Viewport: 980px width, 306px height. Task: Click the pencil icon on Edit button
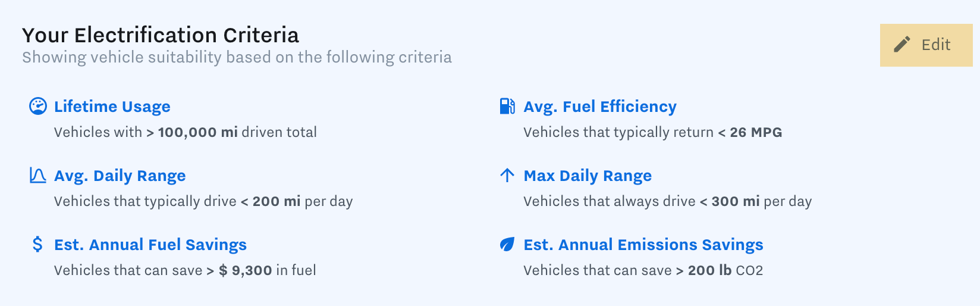coord(902,45)
